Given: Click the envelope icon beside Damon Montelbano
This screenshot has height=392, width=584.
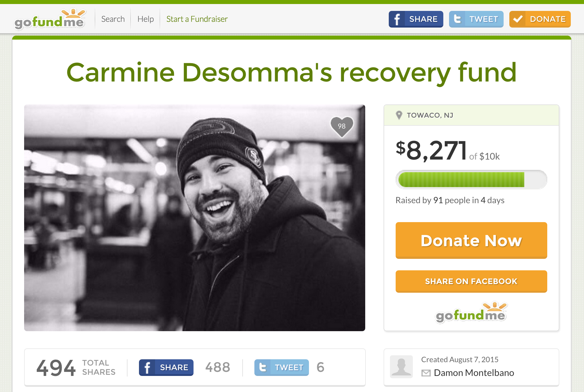Looking at the screenshot, I should [x=426, y=373].
